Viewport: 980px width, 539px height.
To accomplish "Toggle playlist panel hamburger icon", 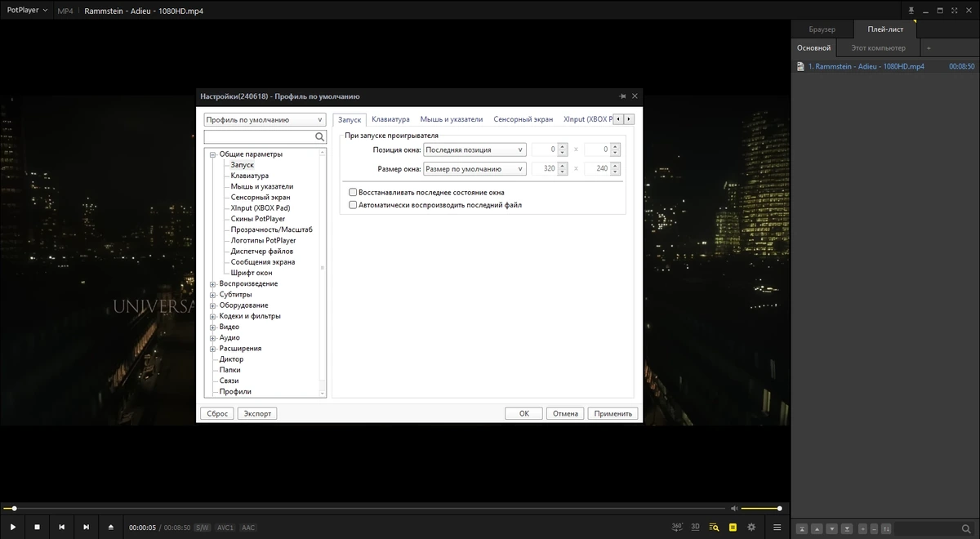I will coord(777,528).
